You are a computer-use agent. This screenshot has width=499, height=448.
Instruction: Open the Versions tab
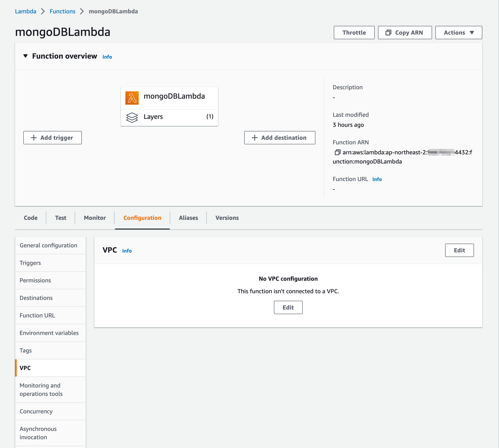tap(227, 218)
